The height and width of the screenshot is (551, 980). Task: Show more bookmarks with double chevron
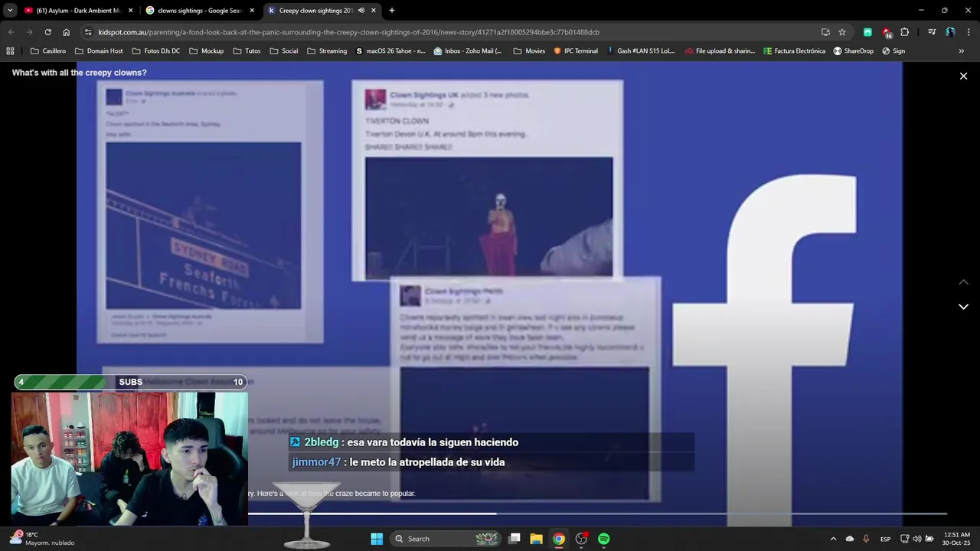[962, 51]
